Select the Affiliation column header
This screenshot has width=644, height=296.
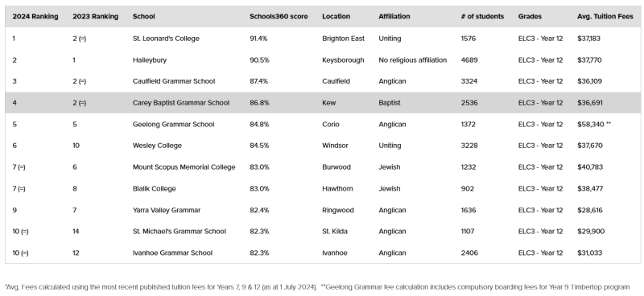click(394, 17)
